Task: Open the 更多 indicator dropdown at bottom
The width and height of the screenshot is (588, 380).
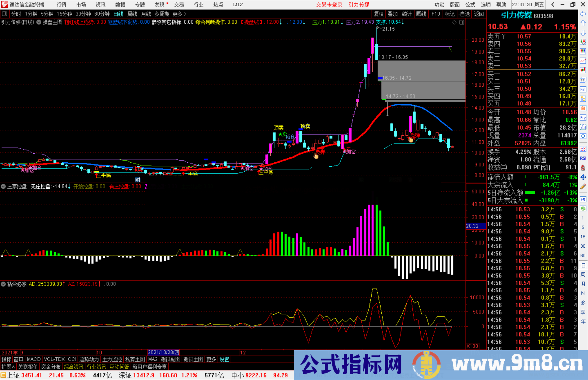Action: 211,359
